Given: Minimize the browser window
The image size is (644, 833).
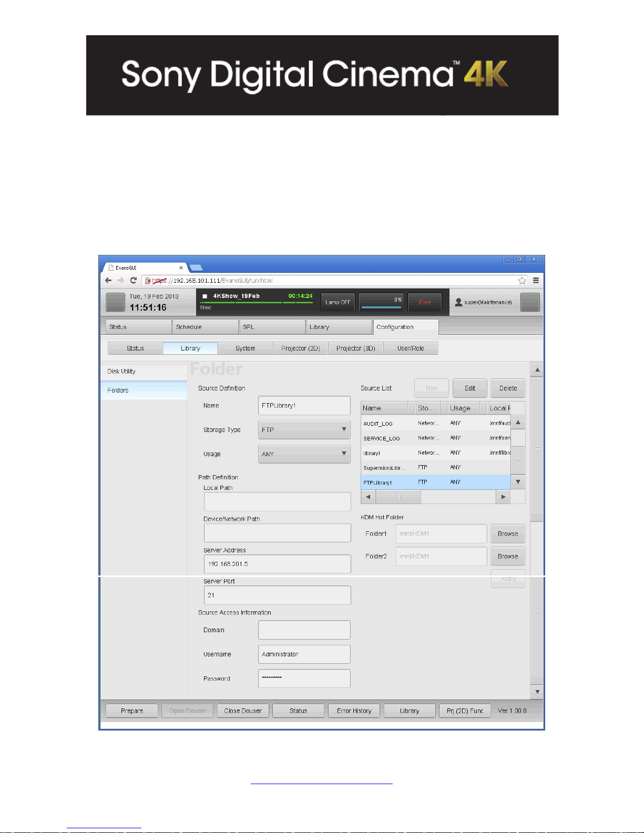Looking at the screenshot, I should point(508,259).
